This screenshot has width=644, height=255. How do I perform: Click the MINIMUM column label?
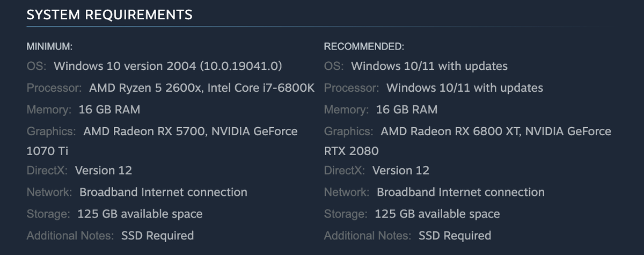[x=49, y=46]
